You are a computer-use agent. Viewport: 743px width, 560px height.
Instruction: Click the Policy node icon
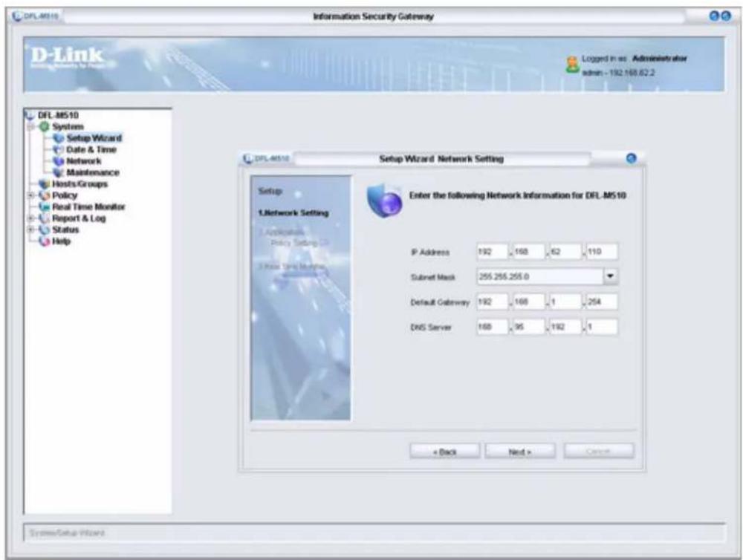[x=45, y=195]
